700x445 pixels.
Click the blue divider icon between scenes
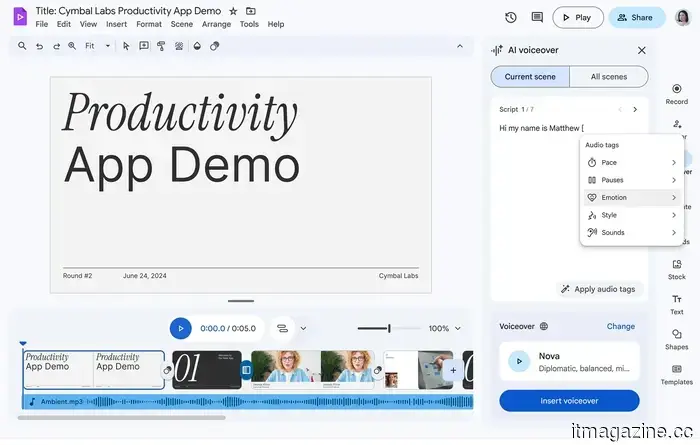246,370
